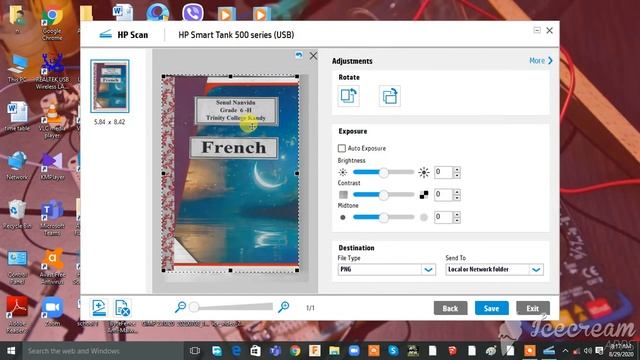Select the Avast Free Antivirus desktop shortcut
Screen dimensions: 640x360
click(x=52, y=267)
